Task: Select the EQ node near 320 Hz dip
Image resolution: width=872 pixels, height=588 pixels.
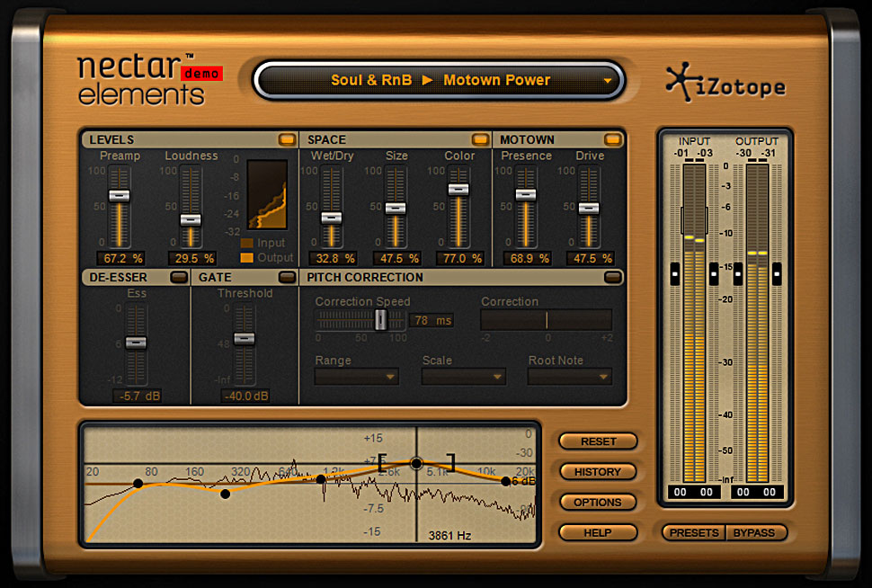Action: tap(226, 494)
